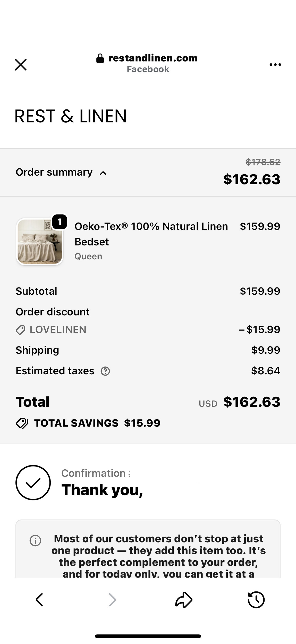Tap the LOVELINEN discount tag icon
This screenshot has height=644, width=296.
[21, 330]
